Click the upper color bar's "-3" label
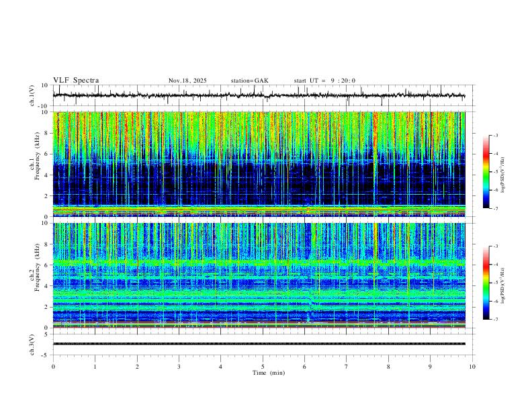 point(495,135)
